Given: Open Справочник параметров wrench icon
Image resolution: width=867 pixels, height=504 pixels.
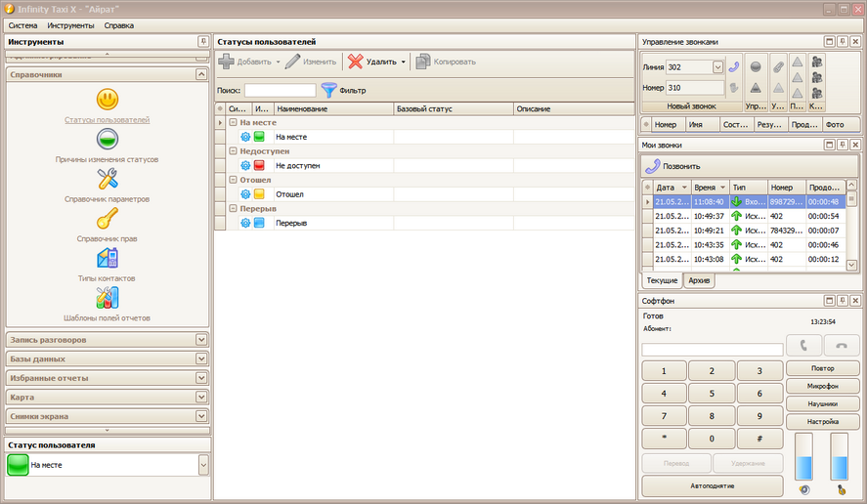Looking at the screenshot, I should pos(108,179).
